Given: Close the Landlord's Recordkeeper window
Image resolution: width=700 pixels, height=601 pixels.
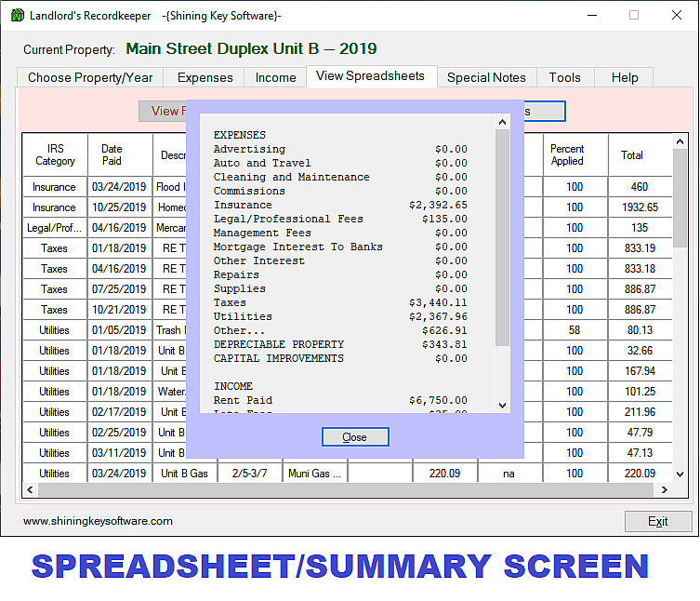Looking at the screenshot, I should coord(677,15).
